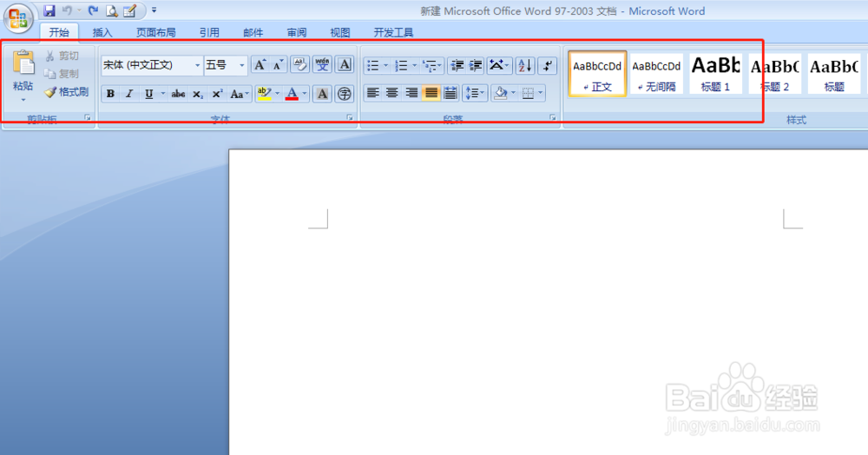Toggle bold formatting
Screen dimensions: 868x455
click(111, 94)
